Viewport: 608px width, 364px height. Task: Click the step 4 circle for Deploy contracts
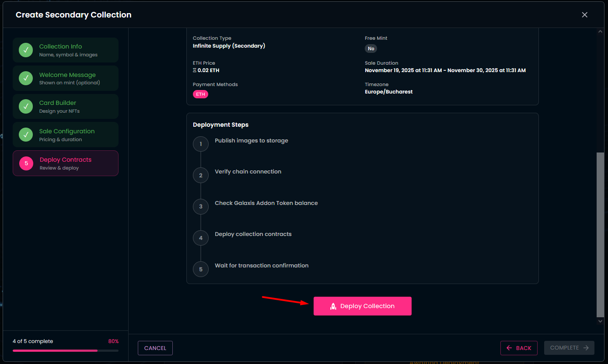click(201, 238)
